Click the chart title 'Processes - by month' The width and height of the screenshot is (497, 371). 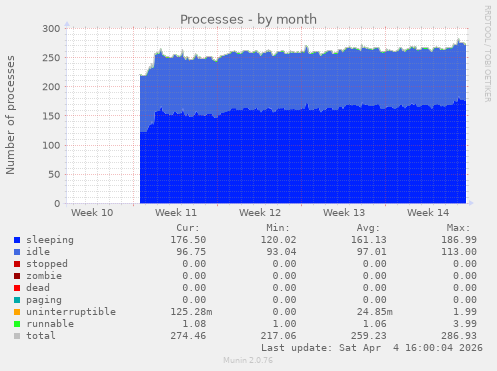pos(248,20)
